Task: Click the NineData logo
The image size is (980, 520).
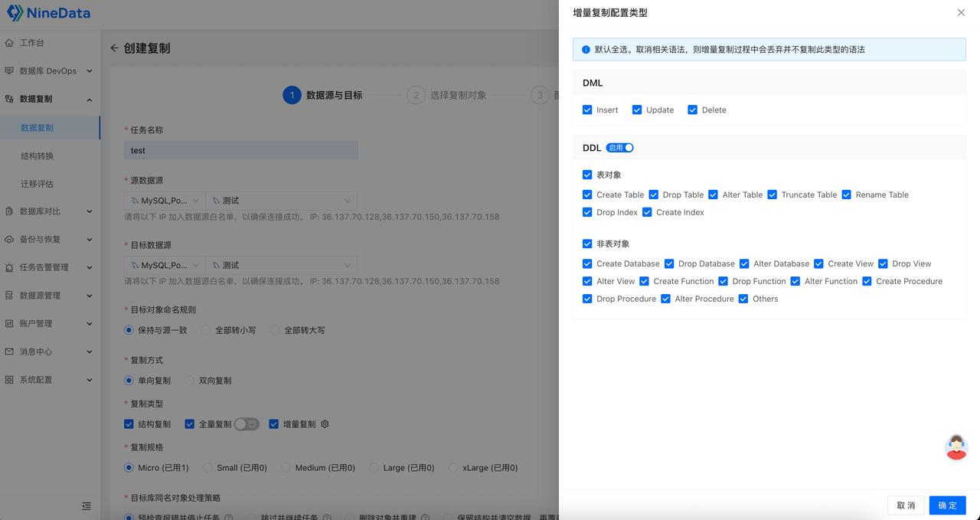Action: tap(48, 13)
